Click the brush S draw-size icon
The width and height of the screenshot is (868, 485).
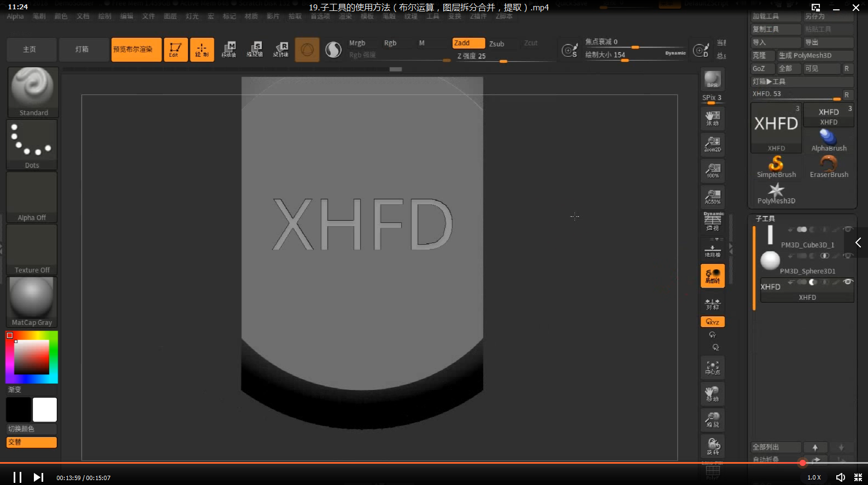(570, 50)
